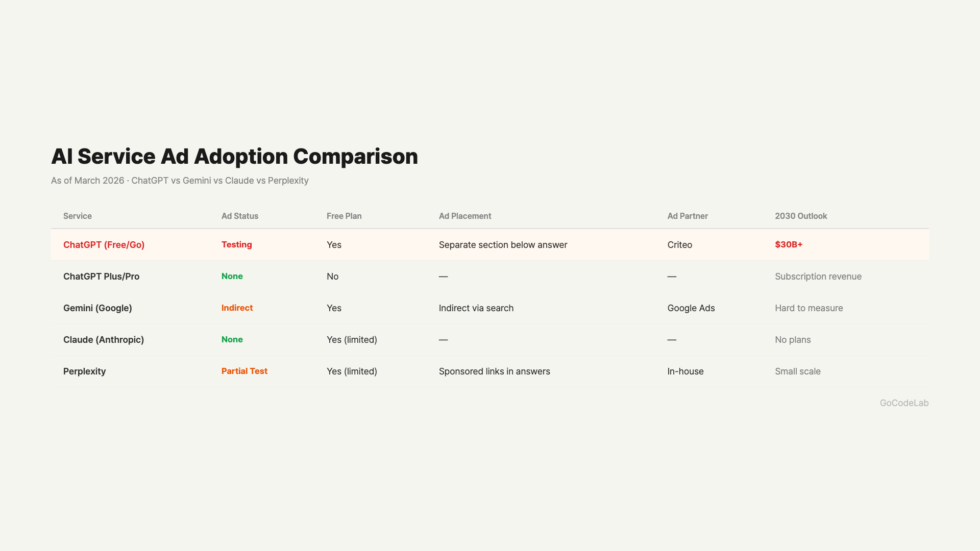
Task: Click the Ad Partner column header
Action: [688, 216]
